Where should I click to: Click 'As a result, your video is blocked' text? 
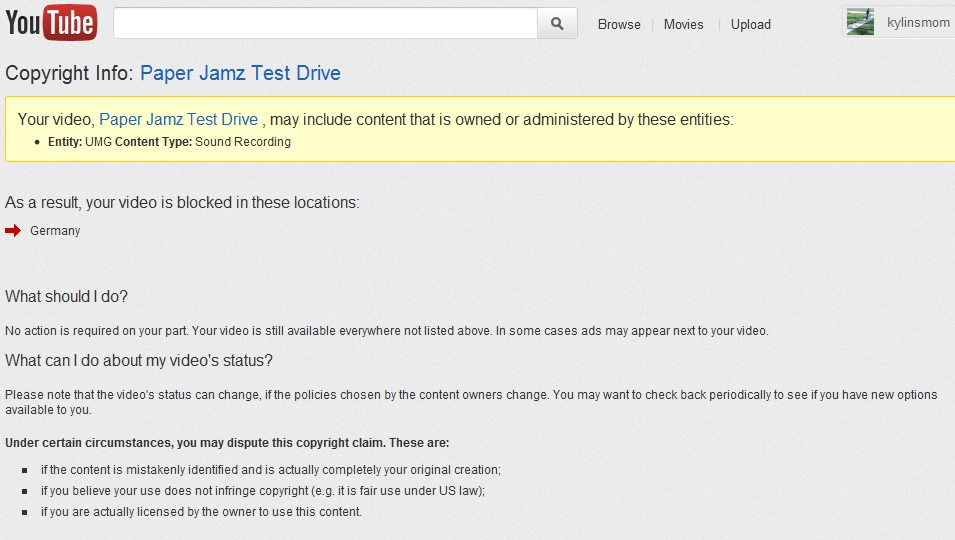point(182,203)
